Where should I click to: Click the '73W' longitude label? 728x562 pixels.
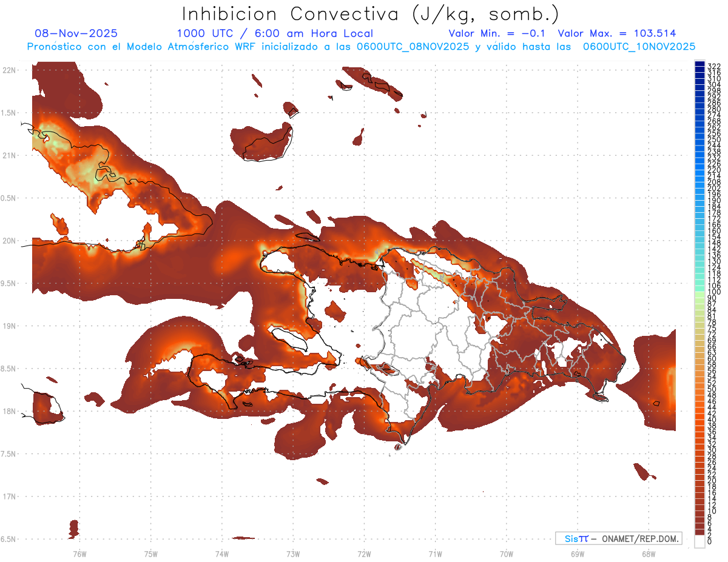[293, 554]
